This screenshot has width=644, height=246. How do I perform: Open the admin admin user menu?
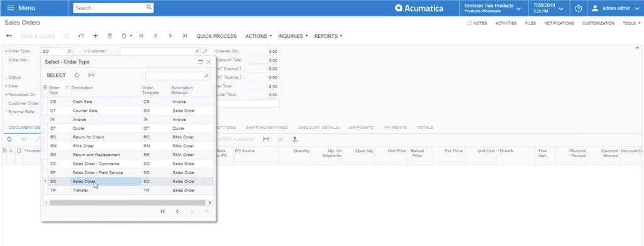click(616, 8)
